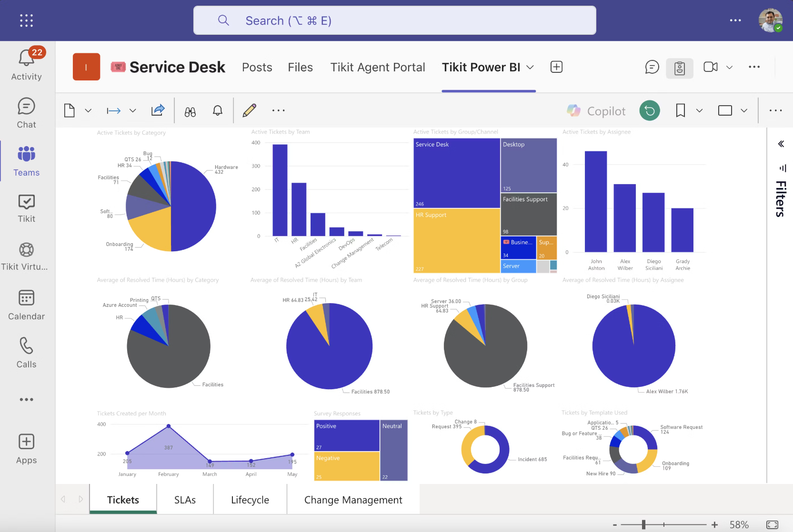Open the Filters pane label
Image resolution: width=793 pixels, height=532 pixels.
point(781,198)
